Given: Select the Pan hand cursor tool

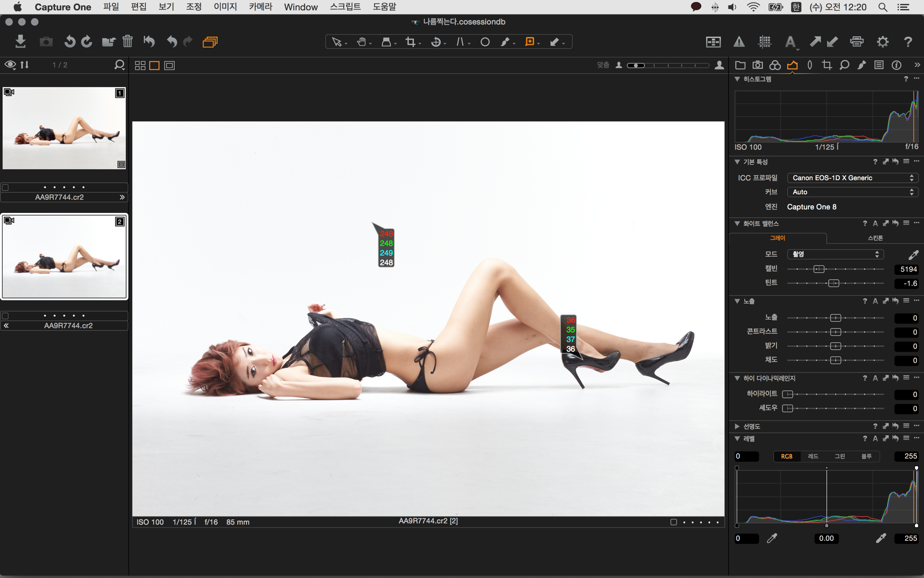Looking at the screenshot, I should (361, 42).
